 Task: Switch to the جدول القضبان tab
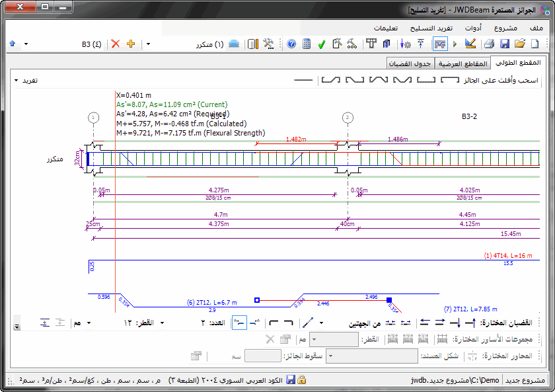pyautogui.click(x=410, y=64)
